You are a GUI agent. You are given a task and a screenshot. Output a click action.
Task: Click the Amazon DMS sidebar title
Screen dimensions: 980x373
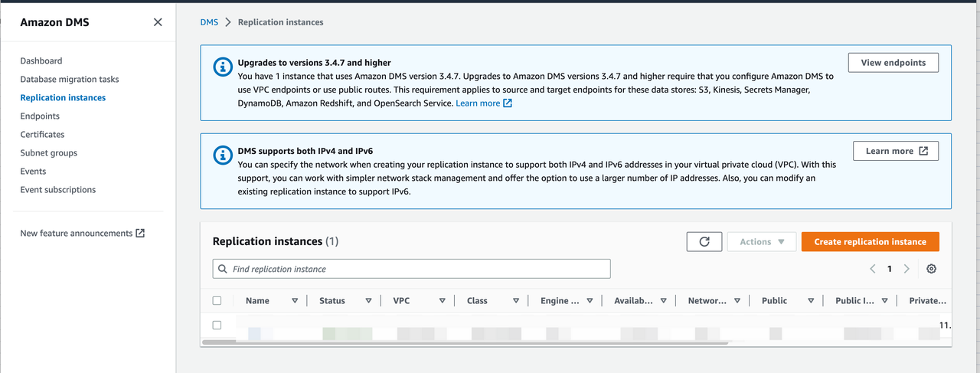54,22
